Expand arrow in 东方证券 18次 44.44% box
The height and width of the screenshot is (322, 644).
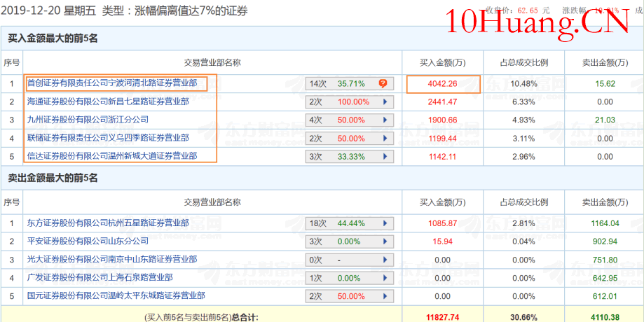click(x=385, y=223)
